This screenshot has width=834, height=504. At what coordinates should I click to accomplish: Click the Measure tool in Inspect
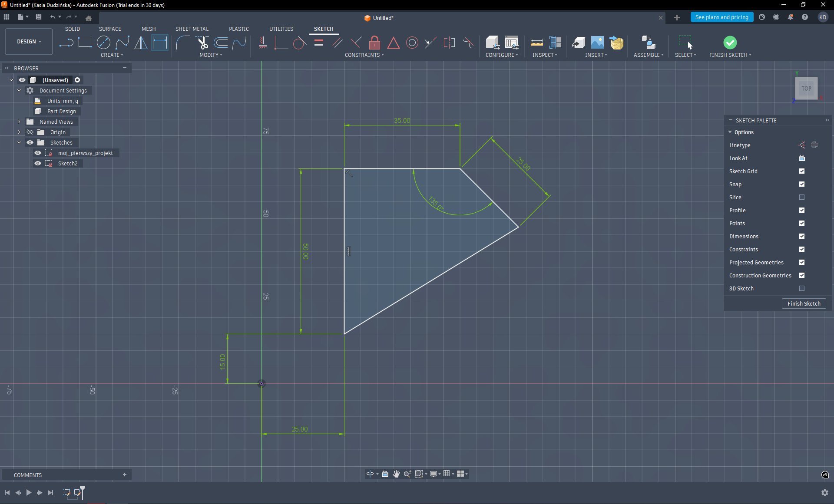pyautogui.click(x=536, y=43)
